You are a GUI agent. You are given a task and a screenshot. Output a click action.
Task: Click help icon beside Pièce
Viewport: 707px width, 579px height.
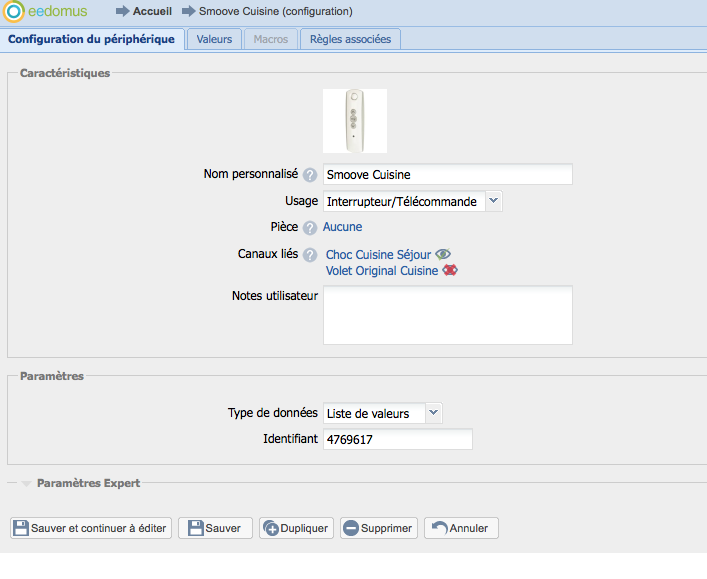[x=310, y=228]
